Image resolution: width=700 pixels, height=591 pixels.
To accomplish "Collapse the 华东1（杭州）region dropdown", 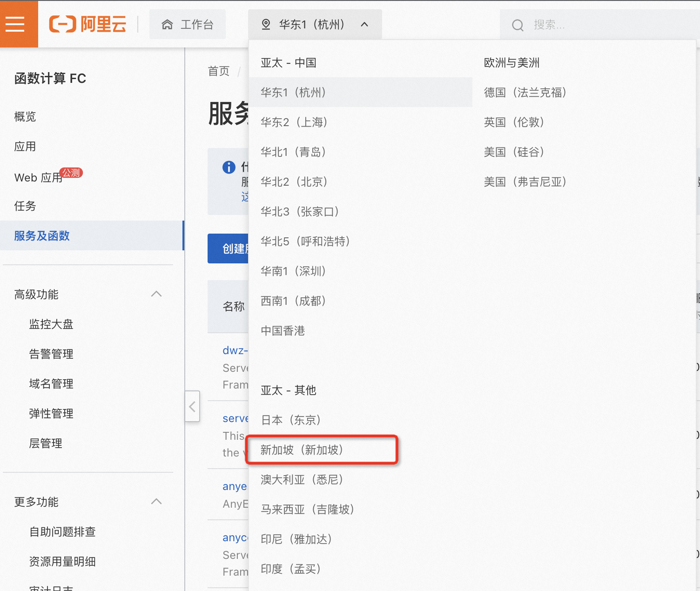I will pos(364,25).
